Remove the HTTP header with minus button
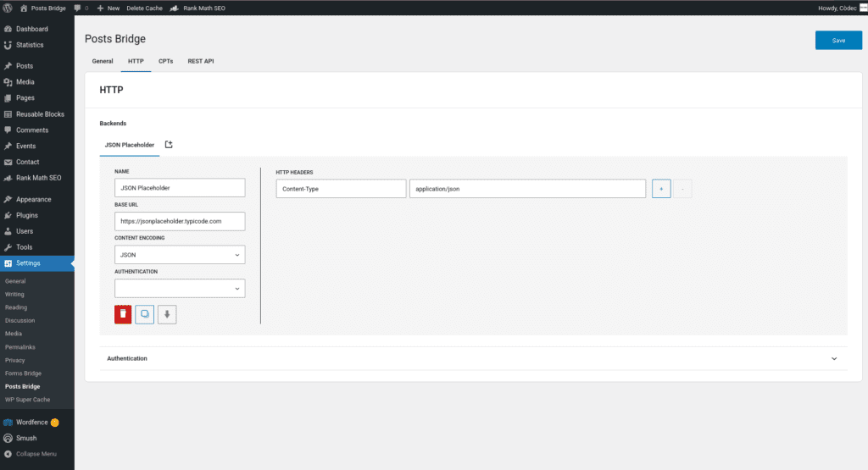Viewport: 868px width, 470px height. pyautogui.click(x=682, y=189)
